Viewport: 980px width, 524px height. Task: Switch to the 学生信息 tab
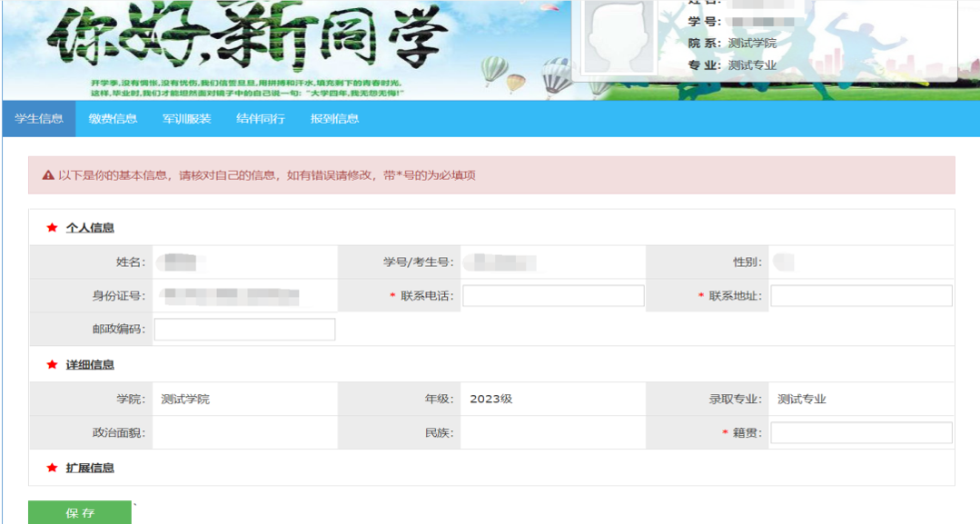[x=39, y=119]
